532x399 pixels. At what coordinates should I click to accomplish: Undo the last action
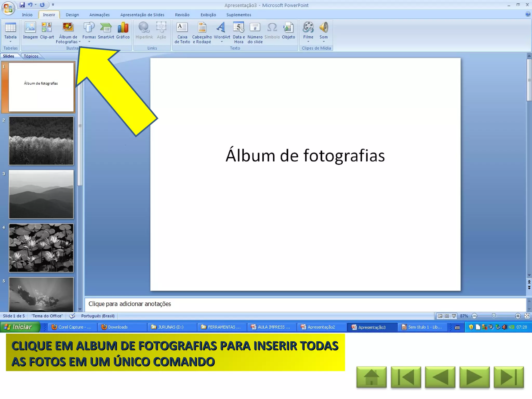pos(30,5)
